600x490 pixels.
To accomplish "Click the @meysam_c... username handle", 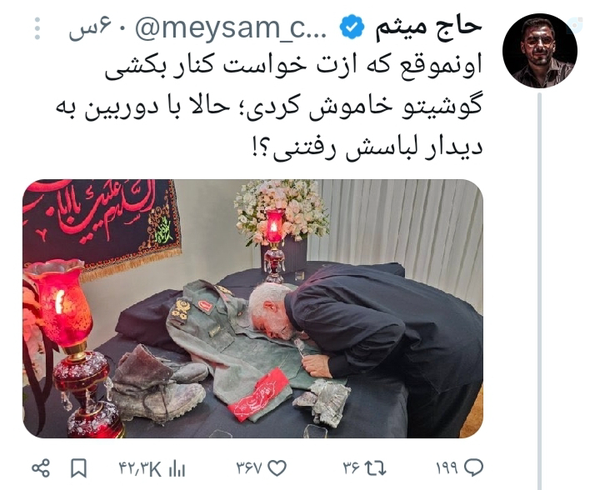I will (x=231, y=28).
